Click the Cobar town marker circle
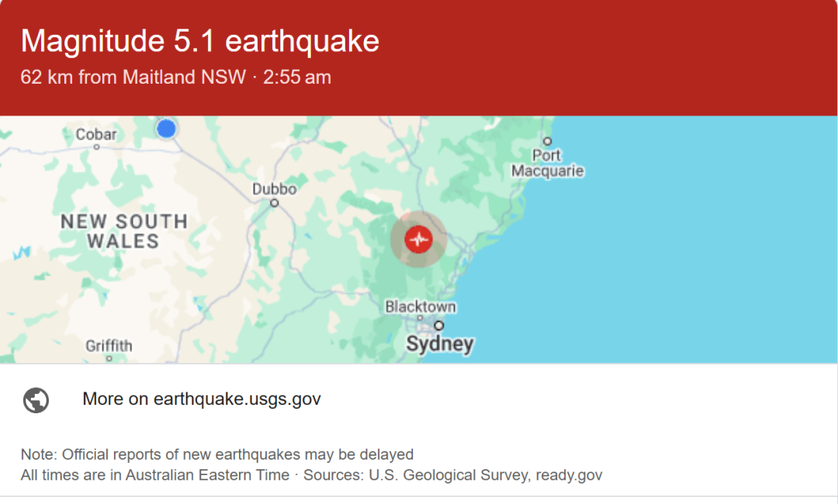 pos(96,147)
